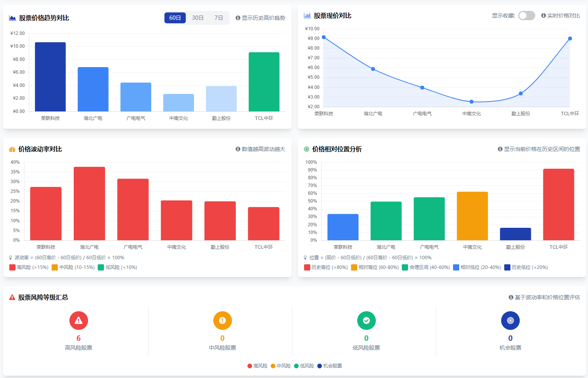Toggle the 机会股票 legend item at bottom
The image size is (588, 378).
330,366
